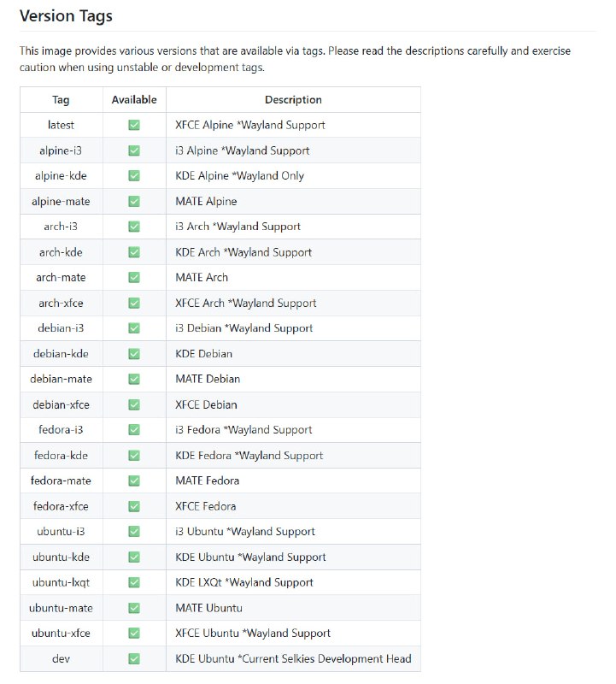
Task: Click the green checkmark for debian-kde
Action: [134, 354]
